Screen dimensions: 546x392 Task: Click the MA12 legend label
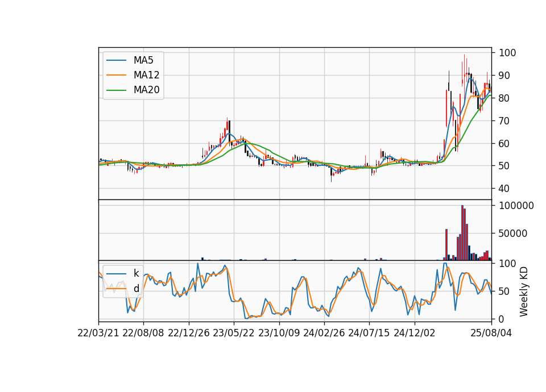pos(146,75)
